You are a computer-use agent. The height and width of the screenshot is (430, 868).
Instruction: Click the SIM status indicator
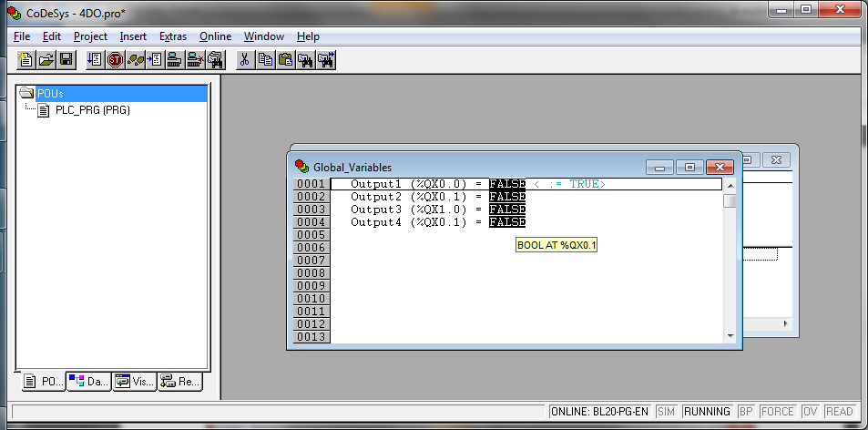[x=666, y=412]
